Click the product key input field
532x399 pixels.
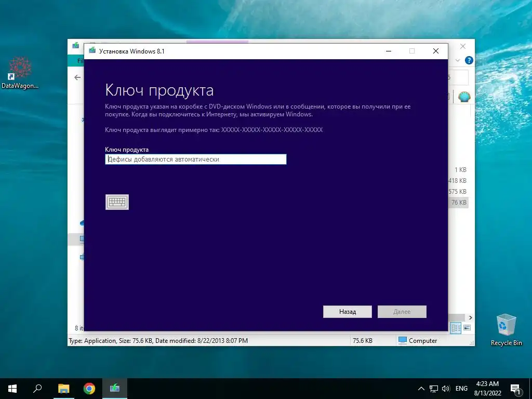[x=196, y=159]
